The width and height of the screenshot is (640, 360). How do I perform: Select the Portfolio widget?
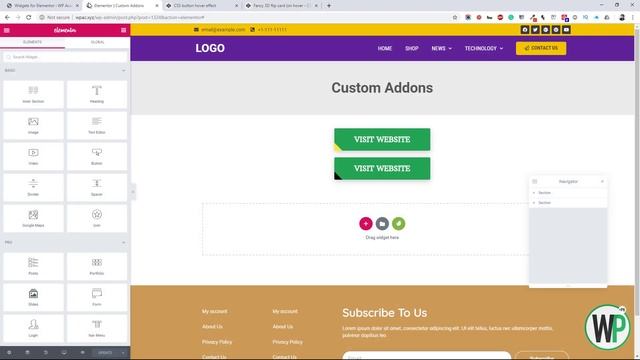(x=97, y=267)
